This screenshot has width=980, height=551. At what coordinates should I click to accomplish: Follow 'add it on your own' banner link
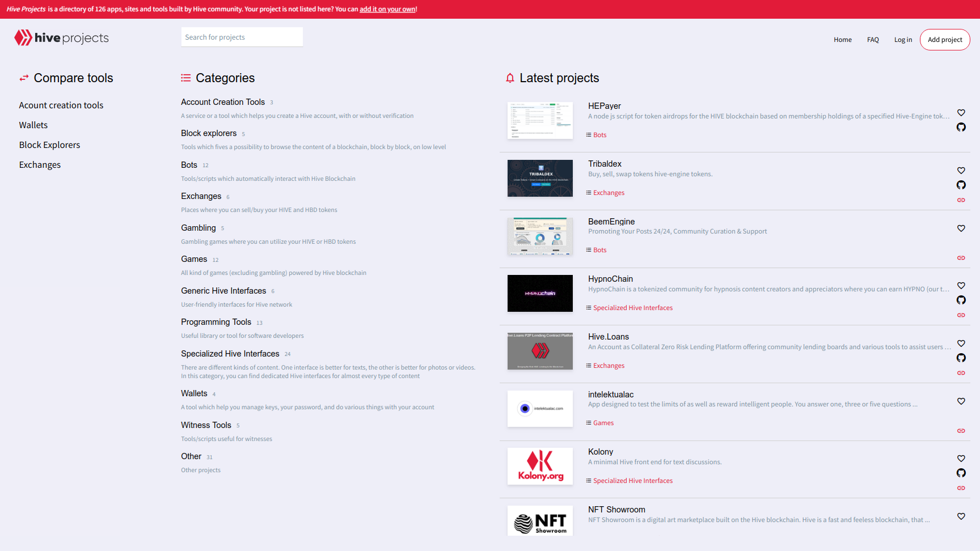(388, 9)
